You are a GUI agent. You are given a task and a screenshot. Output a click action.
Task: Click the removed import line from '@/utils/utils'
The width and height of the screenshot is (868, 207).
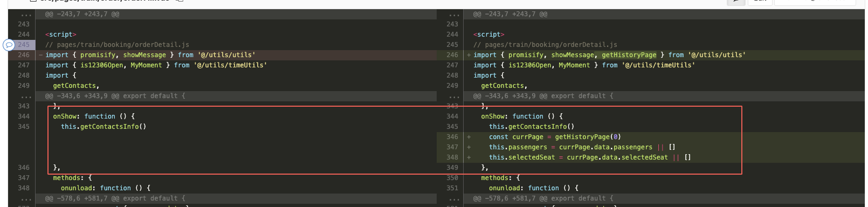click(x=150, y=55)
